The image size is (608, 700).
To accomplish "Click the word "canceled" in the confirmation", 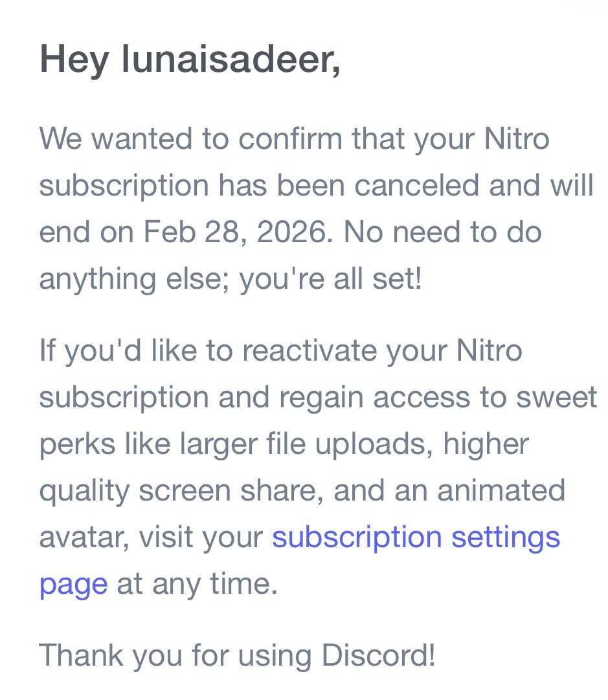I will click(x=417, y=185).
